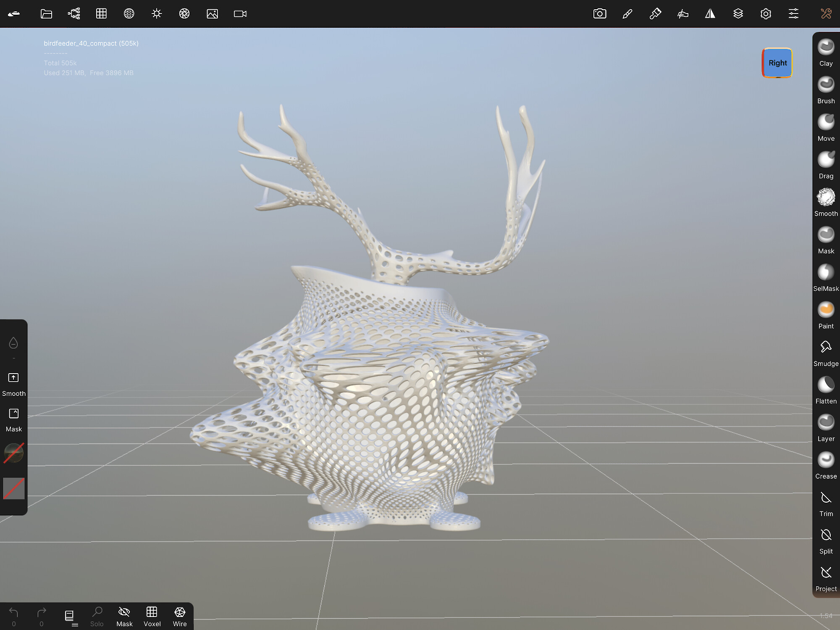Toggle Wire wireframe display
This screenshot has width=840, height=630.
(180, 616)
